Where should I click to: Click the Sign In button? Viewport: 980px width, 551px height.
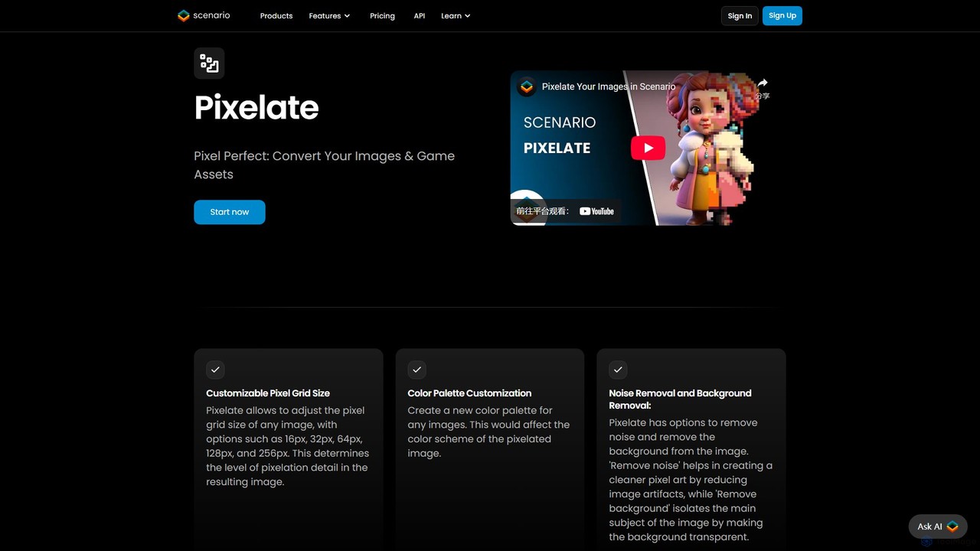[x=740, y=15]
